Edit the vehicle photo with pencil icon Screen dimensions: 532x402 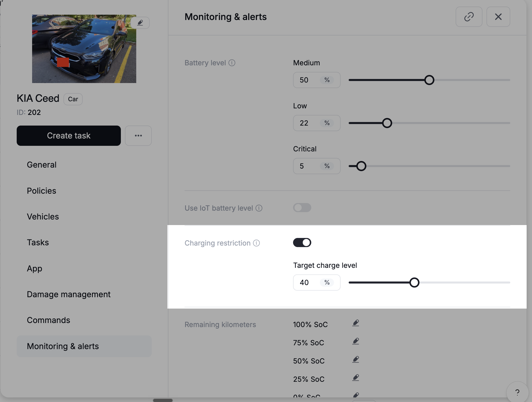tap(140, 23)
